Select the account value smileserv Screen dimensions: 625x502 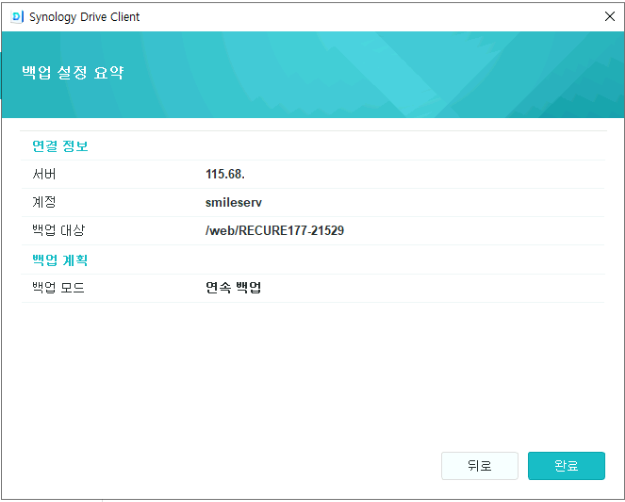click(234, 203)
